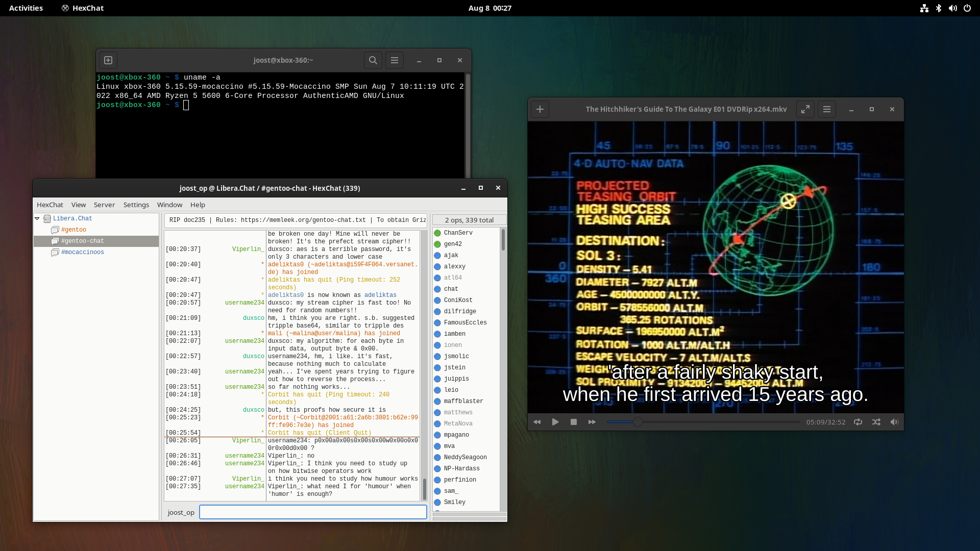Screen dimensions: 980x551
Task: Select user ajak in the user list
Action: click(x=451, y=255)
